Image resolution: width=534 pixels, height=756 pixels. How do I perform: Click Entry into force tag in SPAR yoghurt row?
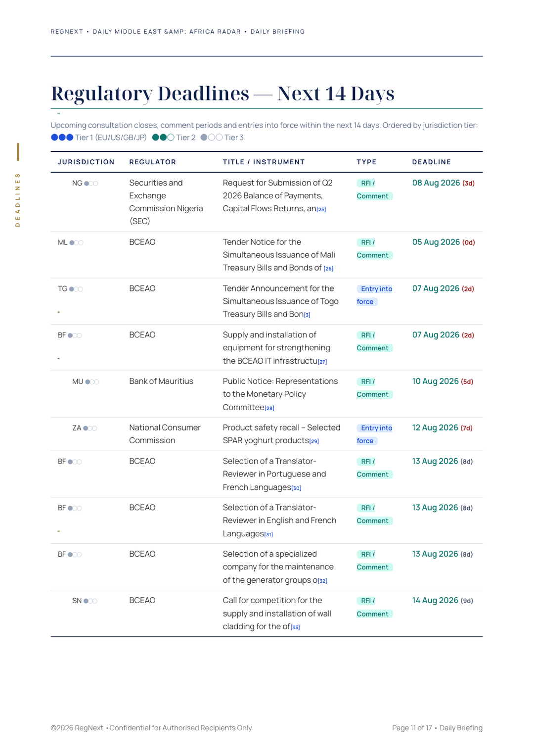pos(375,434)
